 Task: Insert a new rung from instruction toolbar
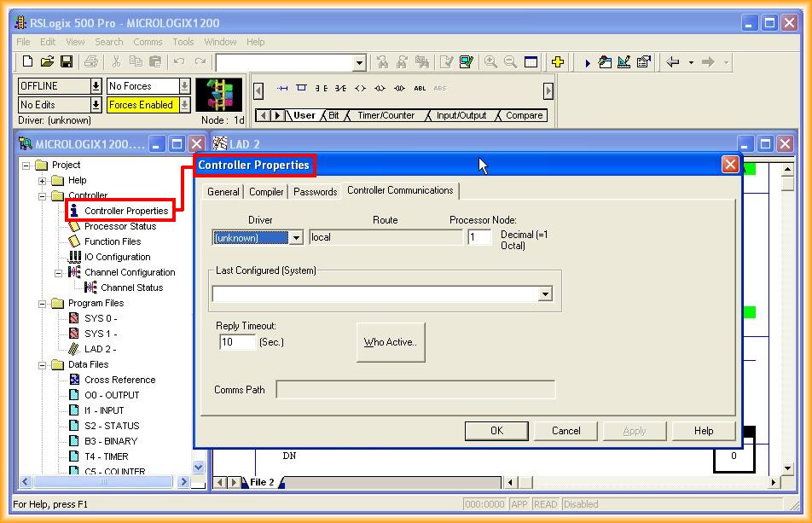pos(283,89)
